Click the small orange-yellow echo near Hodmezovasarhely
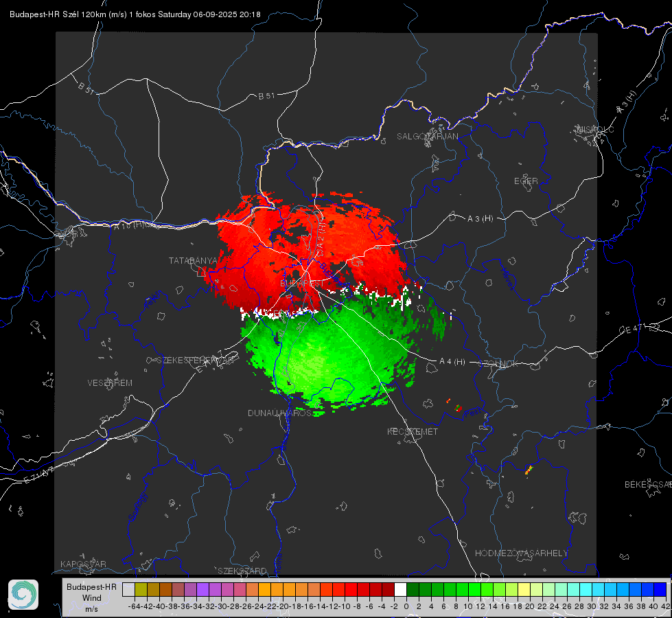The height and width of the screenshot is (618, 672). [x=529, y=470]
